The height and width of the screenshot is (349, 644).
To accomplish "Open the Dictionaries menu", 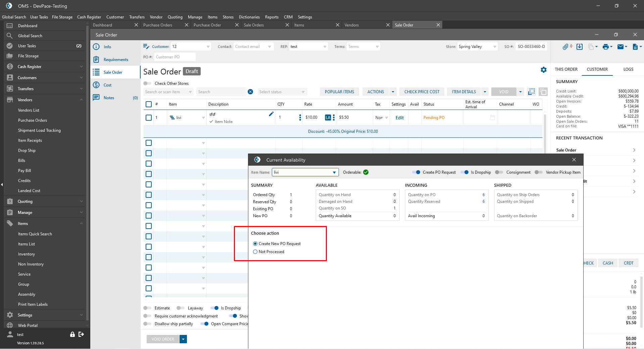I will pos(249,17).
